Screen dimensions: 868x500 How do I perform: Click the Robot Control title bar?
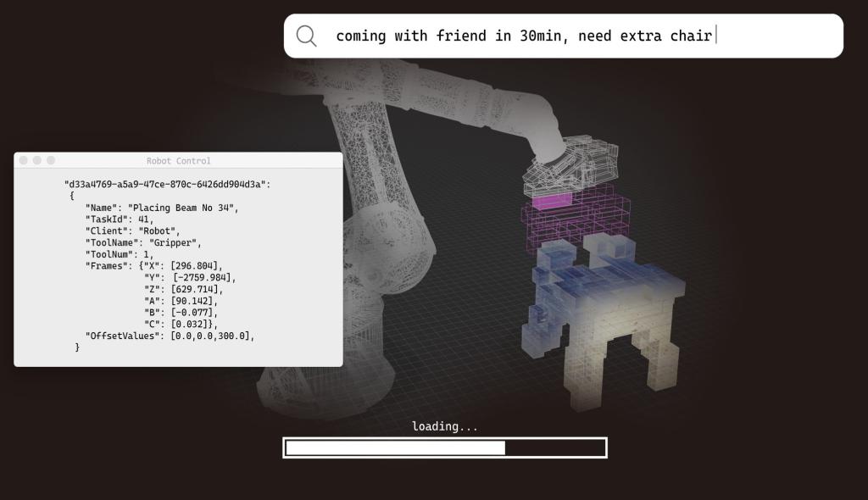(179, 160)
